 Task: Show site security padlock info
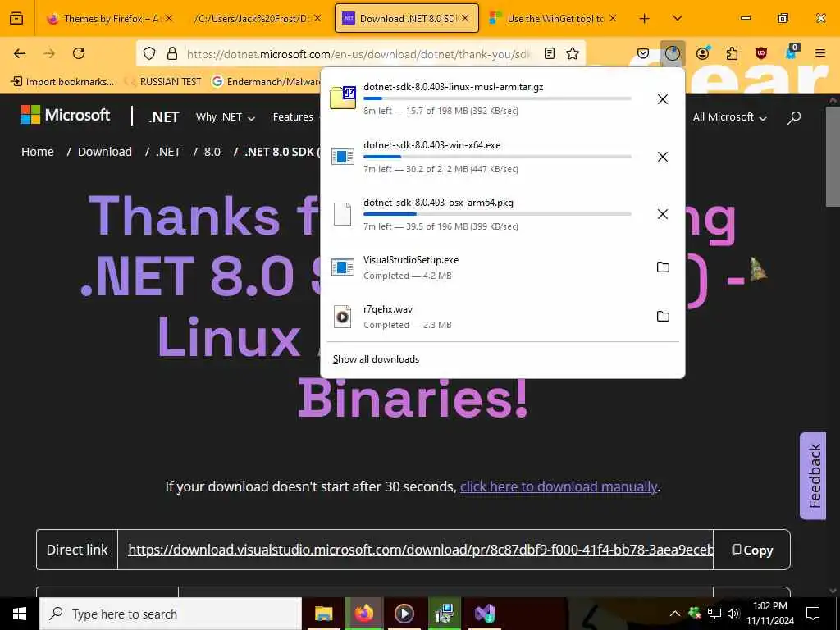[172, 53]
